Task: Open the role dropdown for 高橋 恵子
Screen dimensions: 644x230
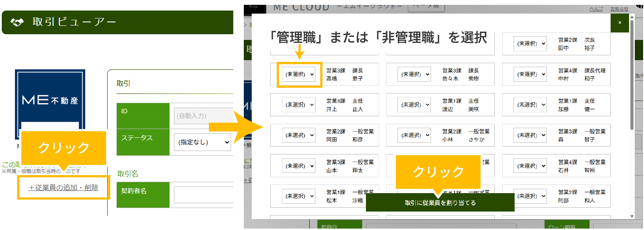Action: (x=299, y=74)
